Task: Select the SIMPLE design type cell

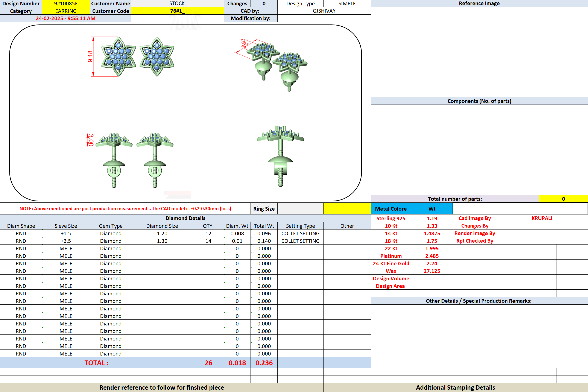Action: pyautogui.click(x=347, y=3)
